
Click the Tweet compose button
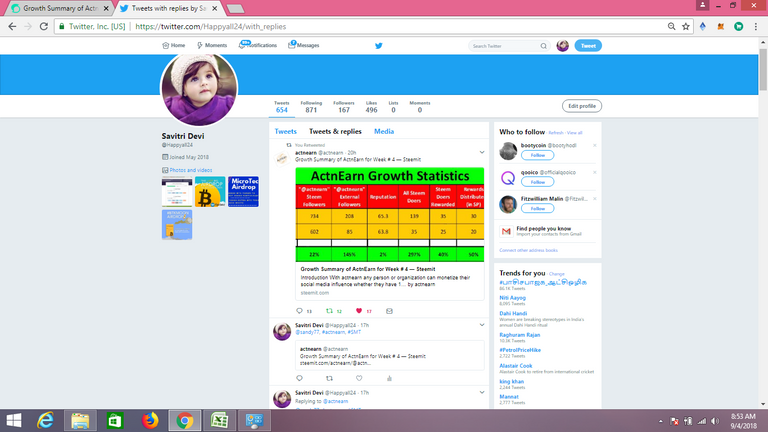coord(588,46)
